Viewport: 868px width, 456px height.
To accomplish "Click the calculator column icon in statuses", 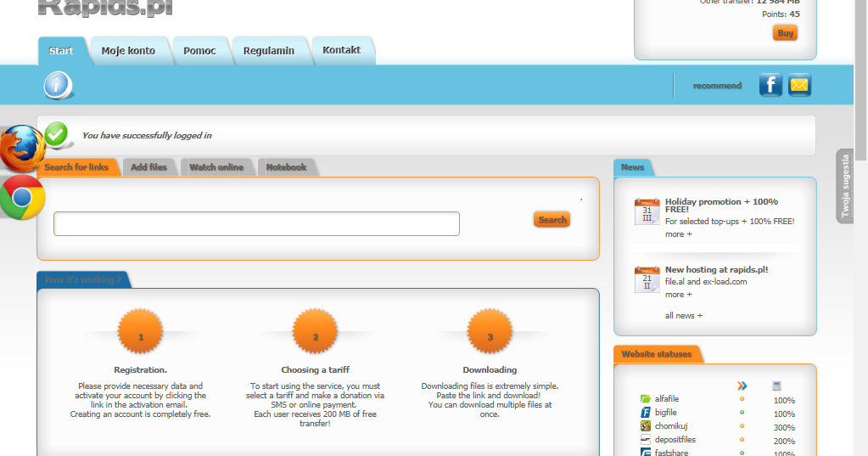I will [776, 386].
